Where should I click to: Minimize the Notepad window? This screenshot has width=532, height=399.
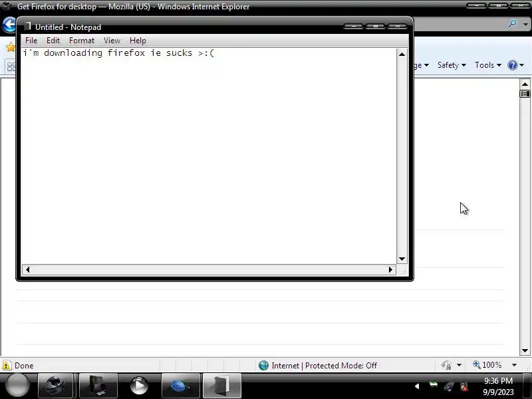tap(353, 26)
